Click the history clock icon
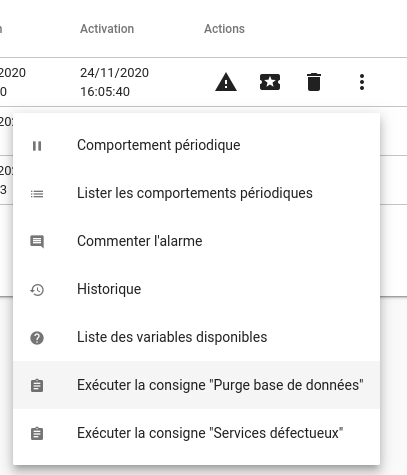Image resolution: width=407 pixels, height=475 pixels. [37, 290]
